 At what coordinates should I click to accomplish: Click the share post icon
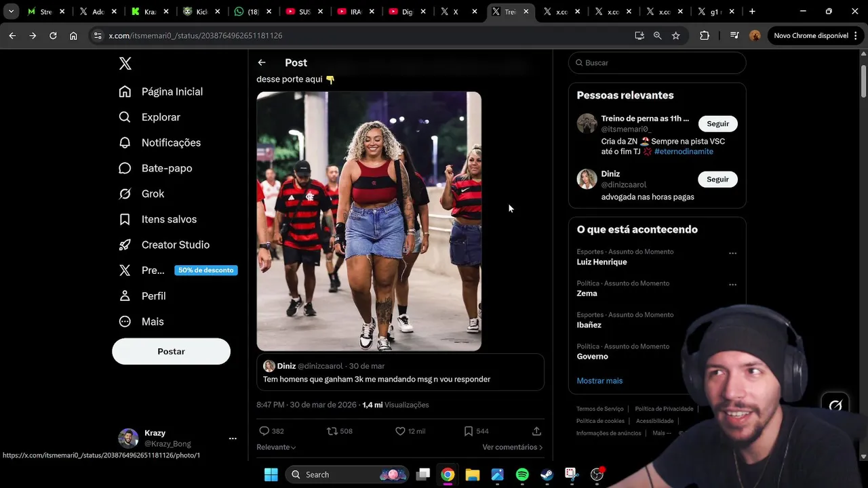536,431
